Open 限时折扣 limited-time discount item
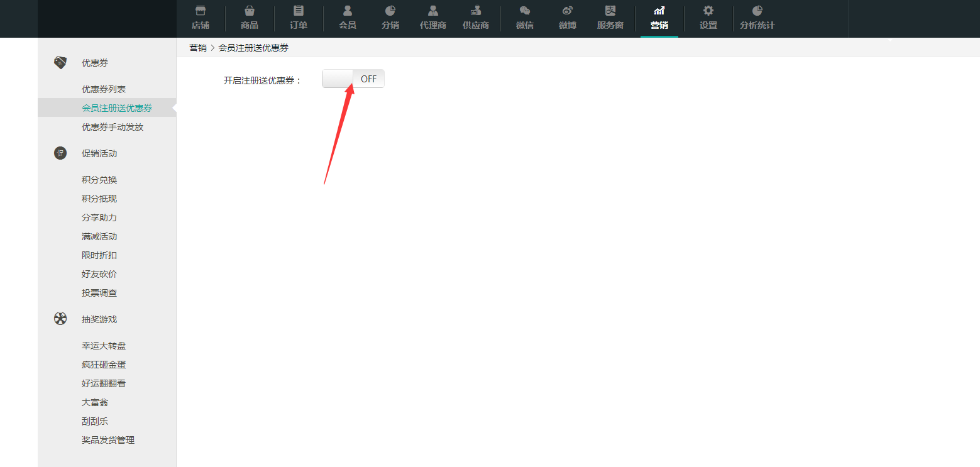Viewport: 980px width, 467px height. (x=99, y=255)
